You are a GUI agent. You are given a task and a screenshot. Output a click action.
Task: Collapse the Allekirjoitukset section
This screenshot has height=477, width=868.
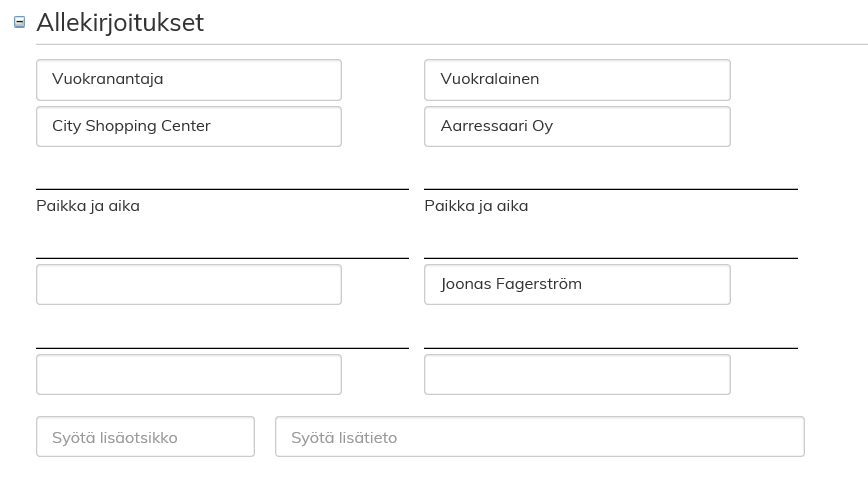[x=19, y=22]
